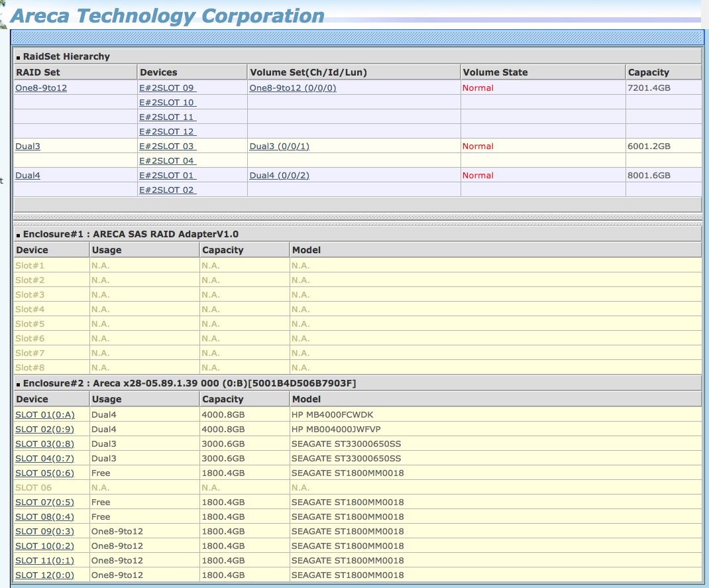Click Normal state of One8-9to12 volume
Screen dimensions: 709x588
click(478, 88)
